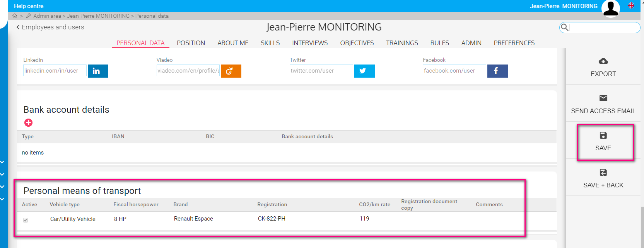Screen dimensions: 644x248
Task: Toggle the Active checkbox for Car/Utility Vehicle
Action: pyautogui.click(x=26, y=220)
